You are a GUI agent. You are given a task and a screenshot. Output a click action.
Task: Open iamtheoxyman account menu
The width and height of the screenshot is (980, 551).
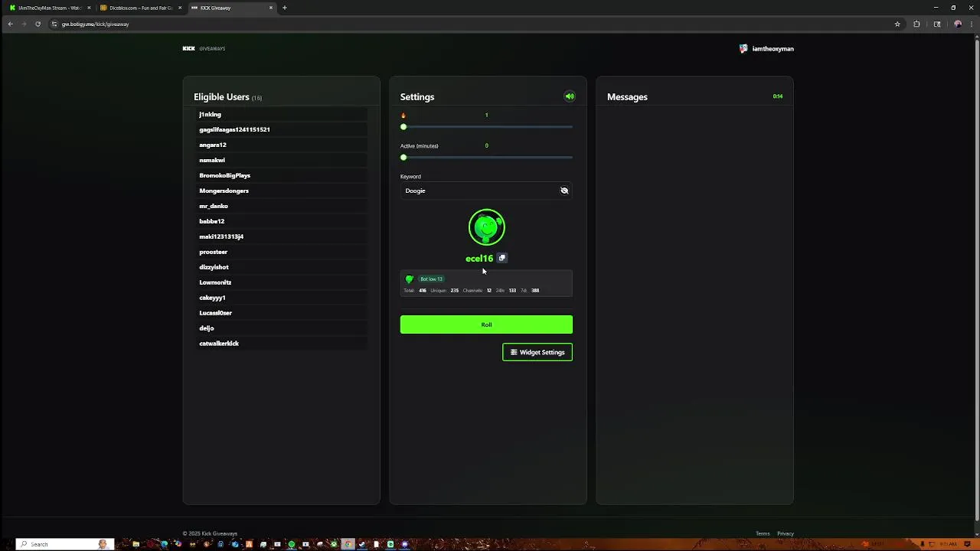click(x=766, y=48)
